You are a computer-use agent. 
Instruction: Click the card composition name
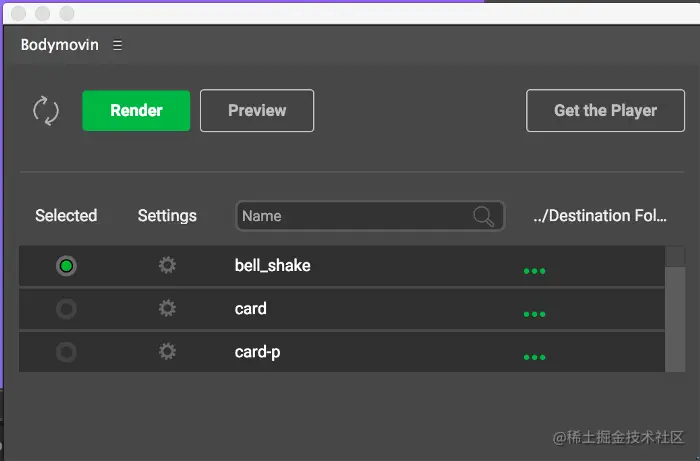click(x=250, y=308)
